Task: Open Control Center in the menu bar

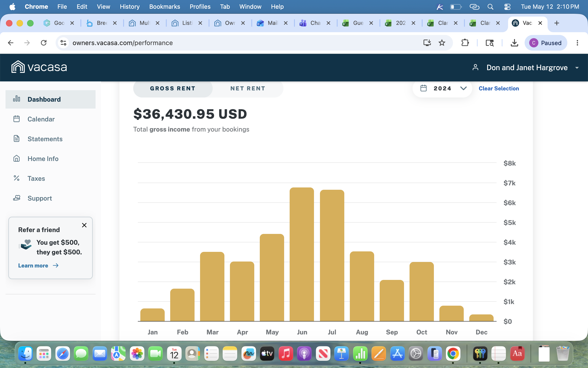Action: (507, 7)
